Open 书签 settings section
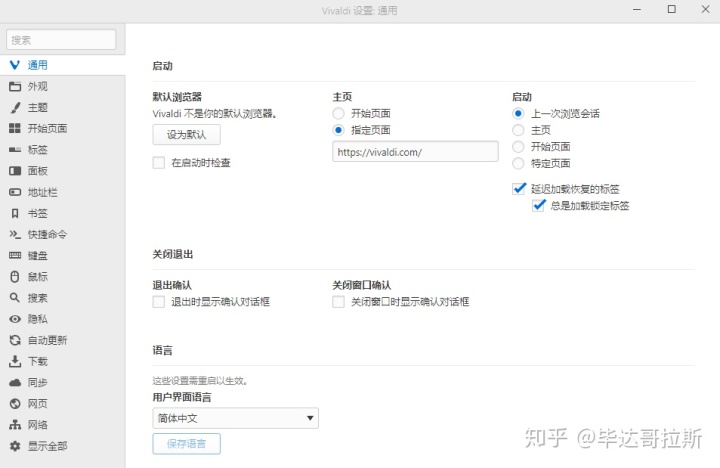Image resolution: width=720 pixels, height=468 pixels. pos(62,213)
